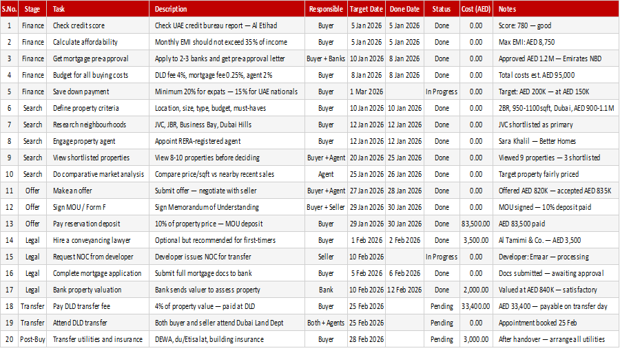
Task: Select the 'Pay reservation deposit' cell
Action: [98, 224]
